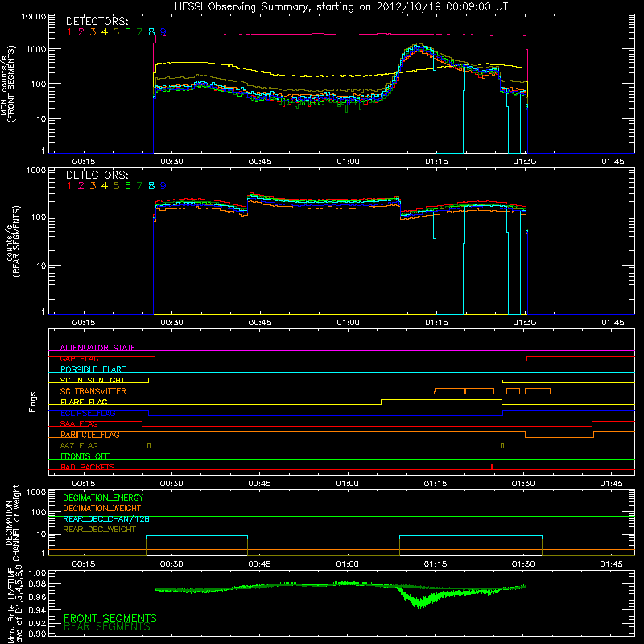
Task: Click the SC_TRANSMITTER flag label
Action: pos(93,391)
